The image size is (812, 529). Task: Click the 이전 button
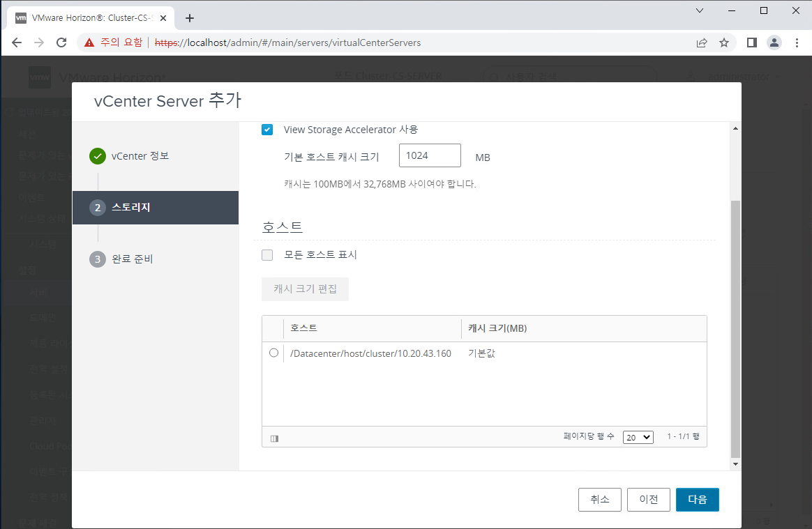[648, 500]
